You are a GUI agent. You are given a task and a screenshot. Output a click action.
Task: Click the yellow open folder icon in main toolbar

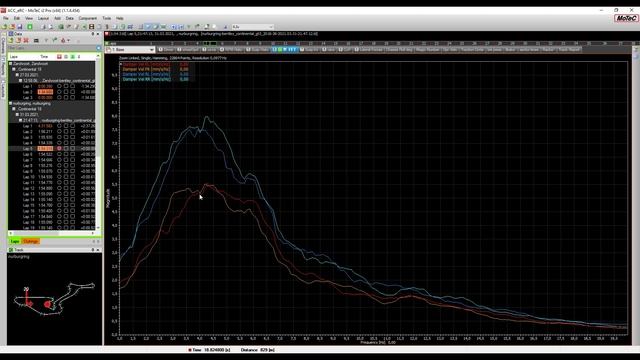click(4, 27)
